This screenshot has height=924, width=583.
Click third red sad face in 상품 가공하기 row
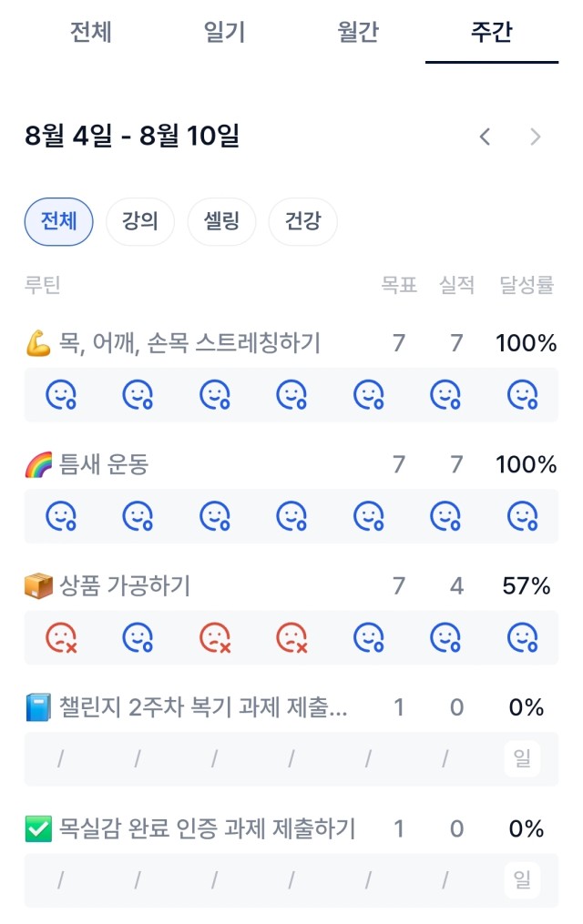coord(291,637)
